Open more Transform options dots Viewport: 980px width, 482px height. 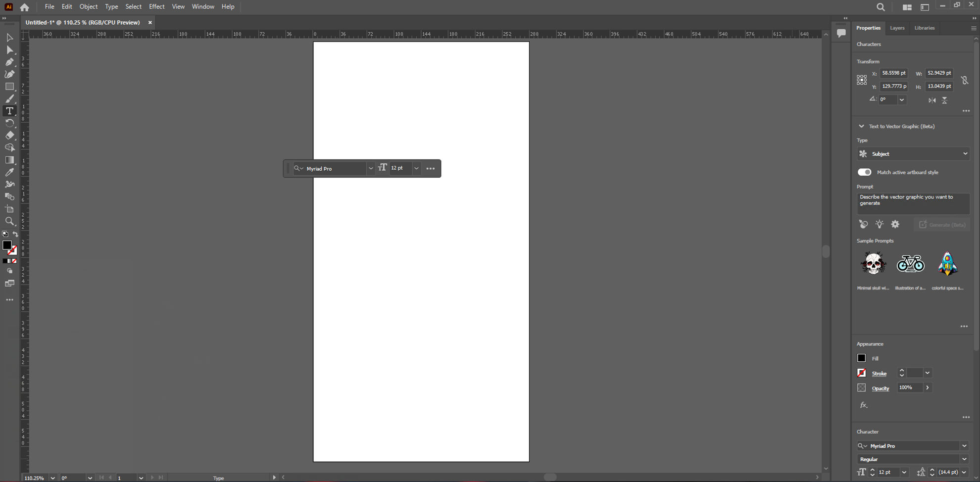(x=966, y=111)
